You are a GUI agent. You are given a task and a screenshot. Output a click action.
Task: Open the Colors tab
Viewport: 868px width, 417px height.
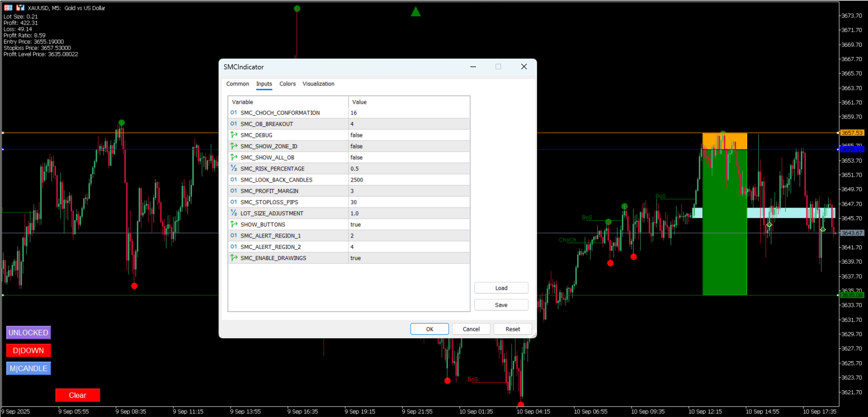287,84
